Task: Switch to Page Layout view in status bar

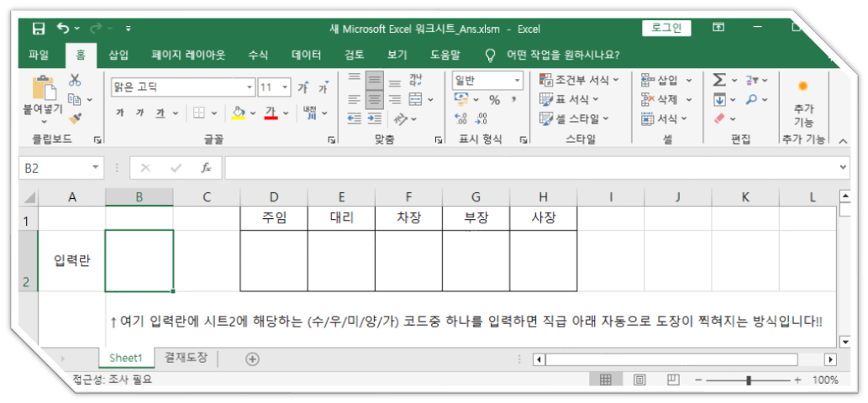Action: [639, 380]
